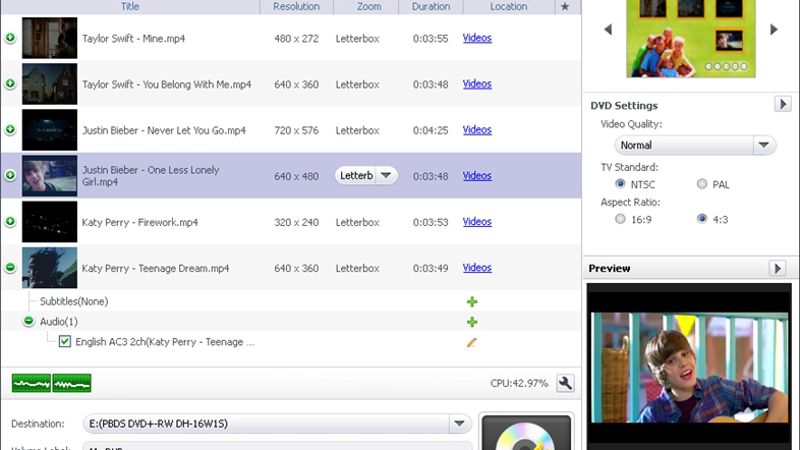Sort by Location column header
Viewport: 800px width, 450px height.
[509, 7]
